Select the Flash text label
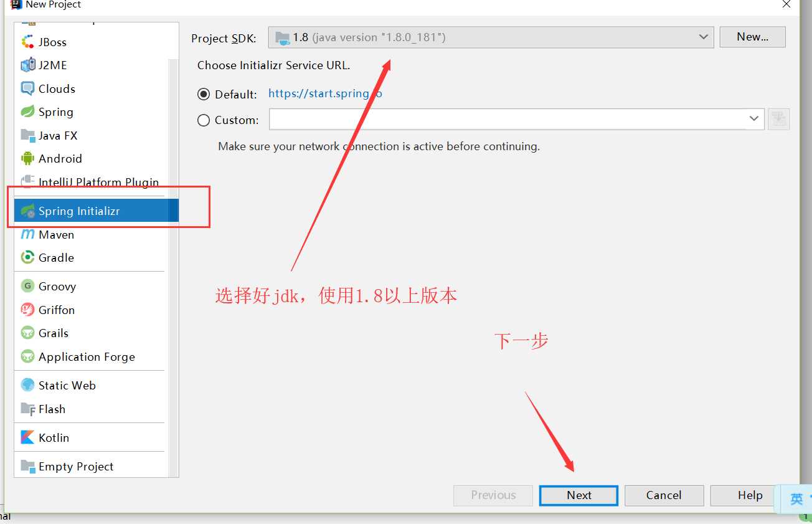 tap(52, 409)
